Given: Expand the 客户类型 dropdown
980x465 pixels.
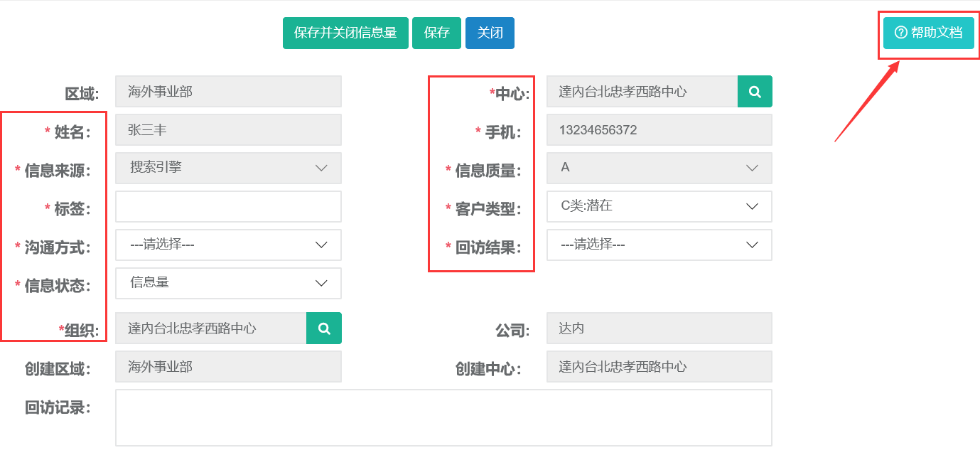Looking at the screenshot, I should (x=659, y=206).
